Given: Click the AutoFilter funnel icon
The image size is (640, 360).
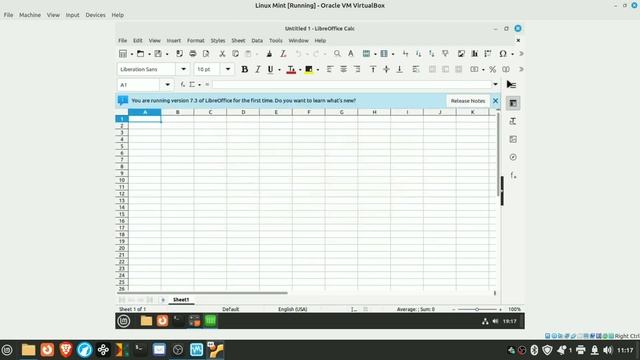Looking at the screenshot, I should tap(445, 53).
